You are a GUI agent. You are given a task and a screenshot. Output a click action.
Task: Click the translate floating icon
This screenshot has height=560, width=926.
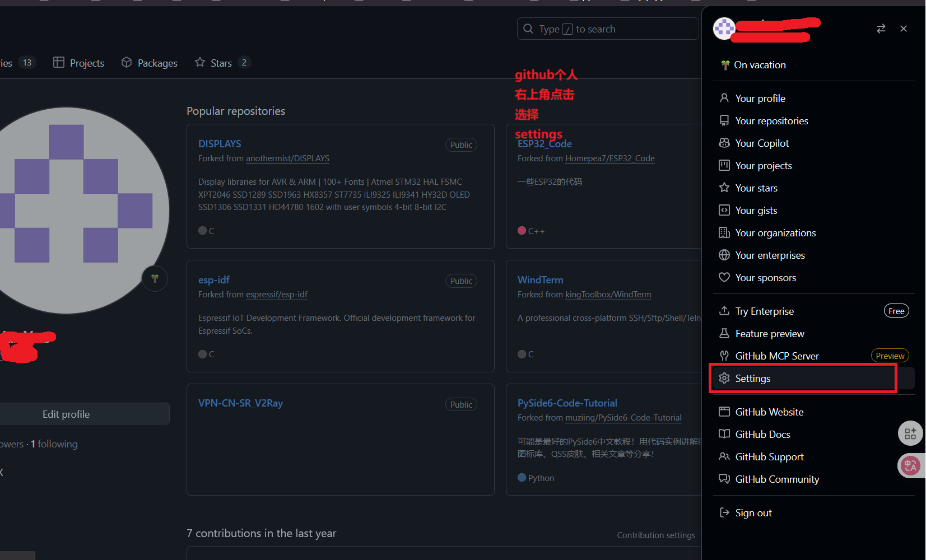(910, 465)
